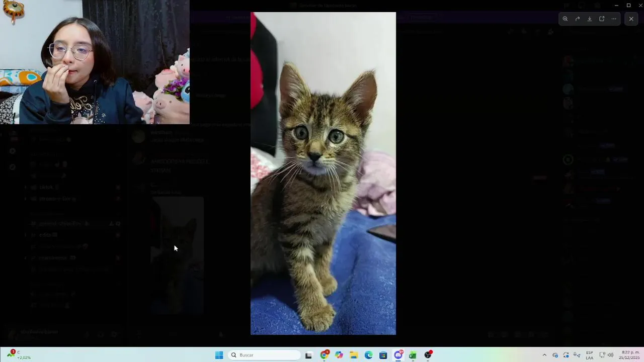
Task: Launch Copilot from taskbar
Action: pyautogui.click(x=339, y=355)
